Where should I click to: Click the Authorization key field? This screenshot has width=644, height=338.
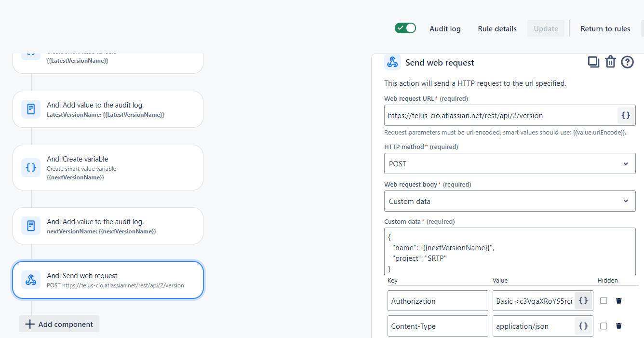click(438, 301)
